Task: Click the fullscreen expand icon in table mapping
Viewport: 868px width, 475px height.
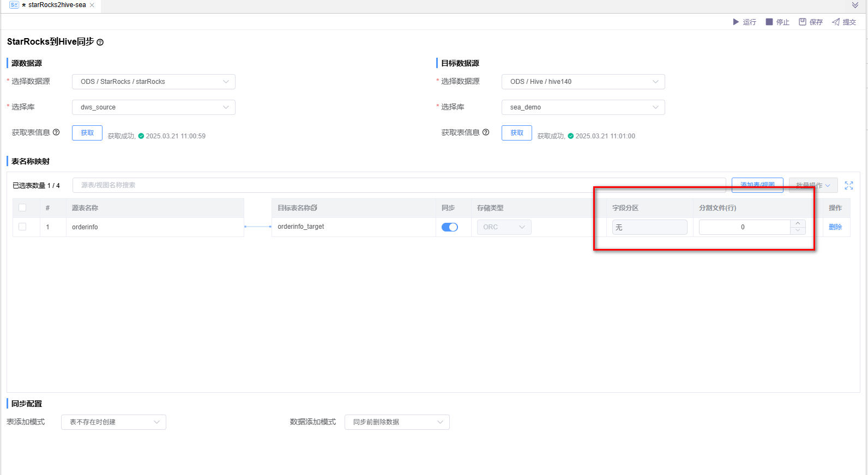Action: point(849,186)
